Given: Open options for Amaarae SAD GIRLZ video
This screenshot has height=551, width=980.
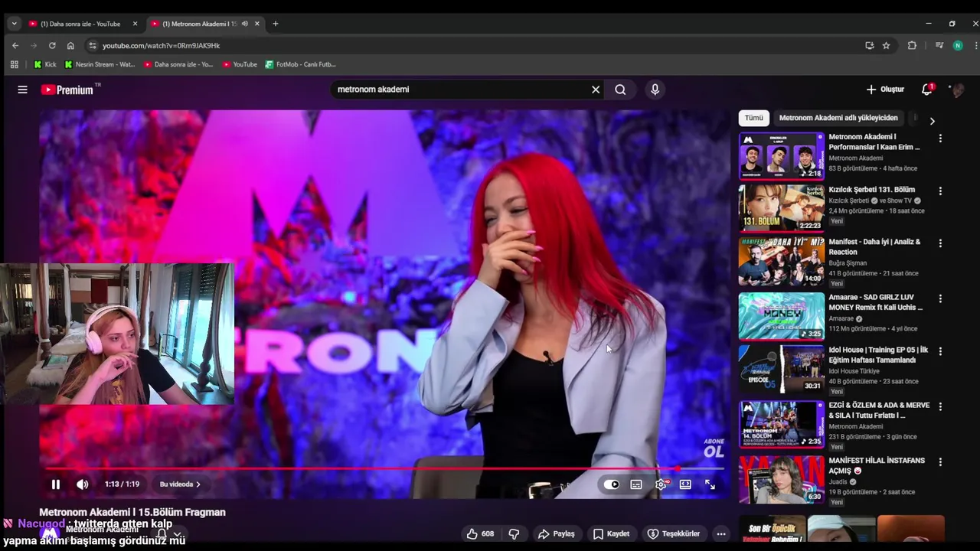Looking at the screenshot, I should click(940, 298).
